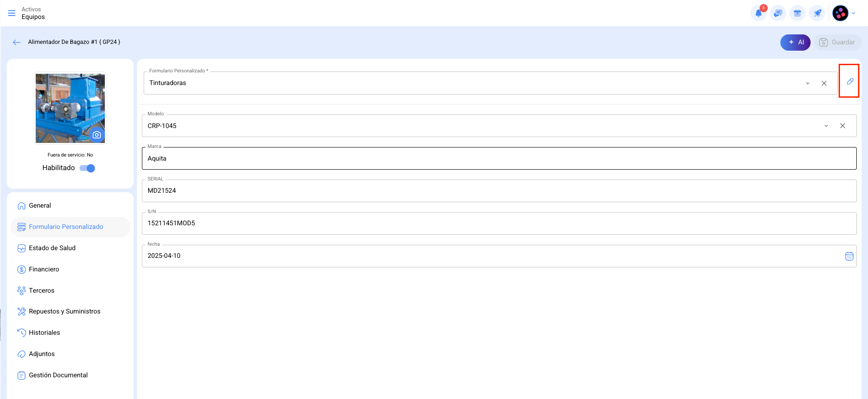Select Repuestos y Suministros in sidebar
Screen dimensions: 868x399
(x=64, y=311)
